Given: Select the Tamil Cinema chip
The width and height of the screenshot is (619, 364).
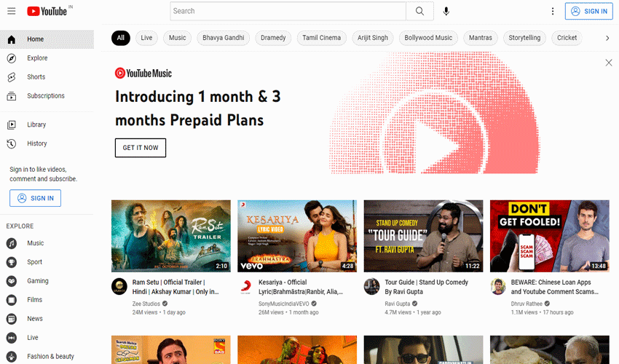Looking at the screenshot, I should [322, 38].
